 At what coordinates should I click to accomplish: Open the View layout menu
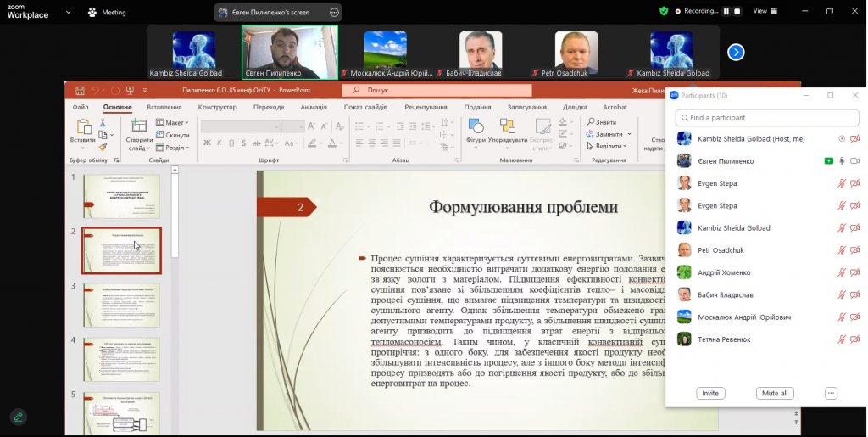(x=765, y=10)
